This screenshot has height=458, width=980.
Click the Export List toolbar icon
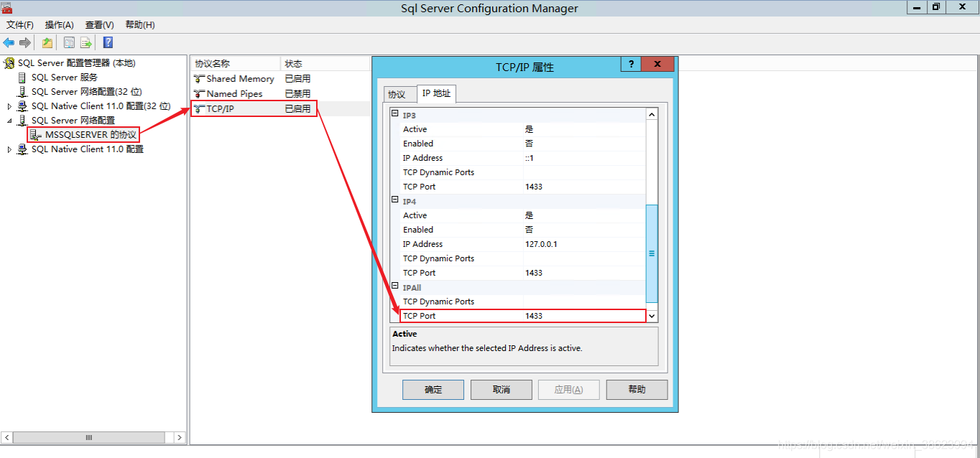86,42
